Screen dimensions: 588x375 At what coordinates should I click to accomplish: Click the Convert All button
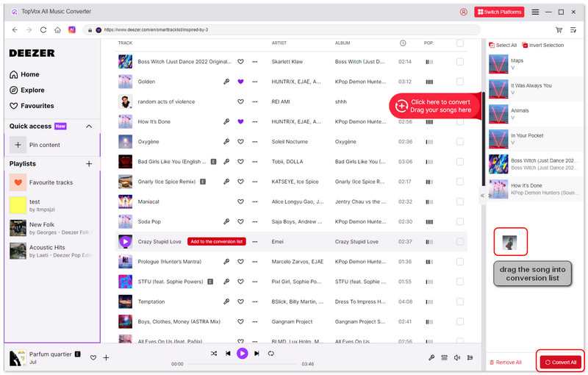click(x=561, y=362)
